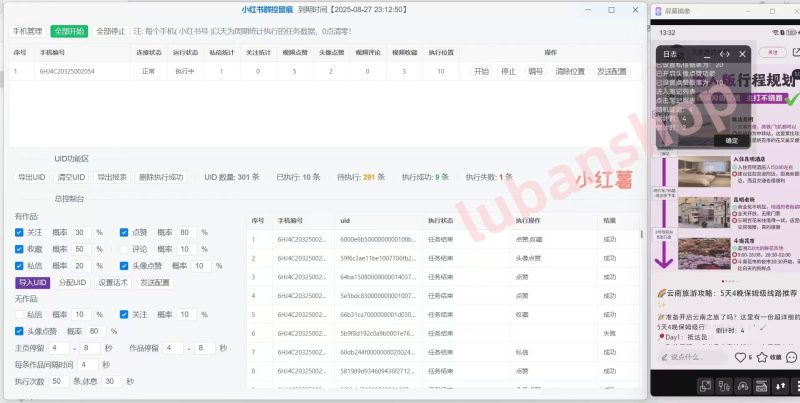Screen dimensions: 800x403
Task: Click the 休息 seconds field showing 30
Action: (x=112, y=382)
